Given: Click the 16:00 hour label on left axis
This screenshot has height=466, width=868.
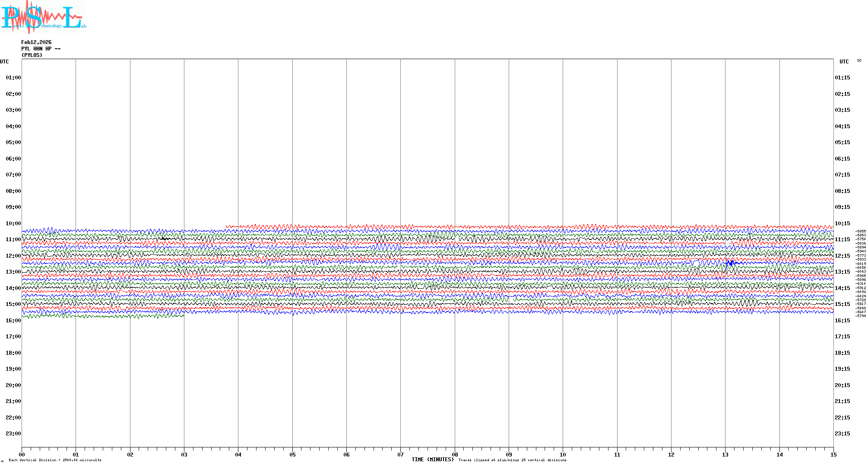Looking at the screenshot, I should [13, 321].
